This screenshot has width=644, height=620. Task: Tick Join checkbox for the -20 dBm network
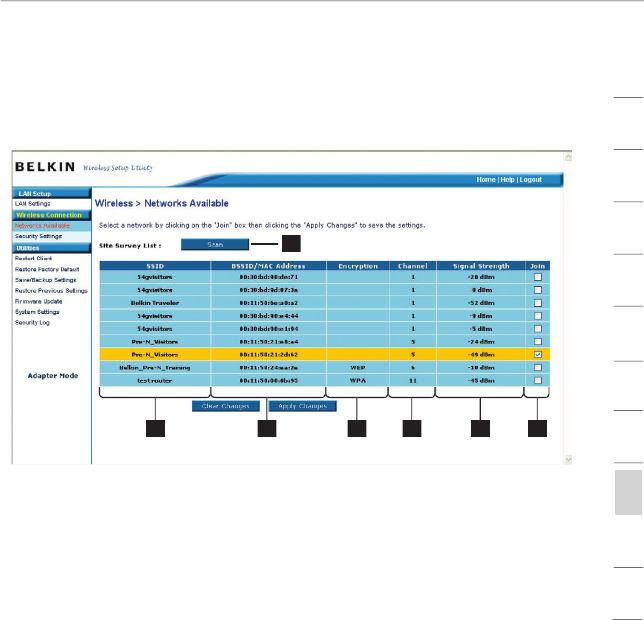pyautogui.click(x=538, y=277)
